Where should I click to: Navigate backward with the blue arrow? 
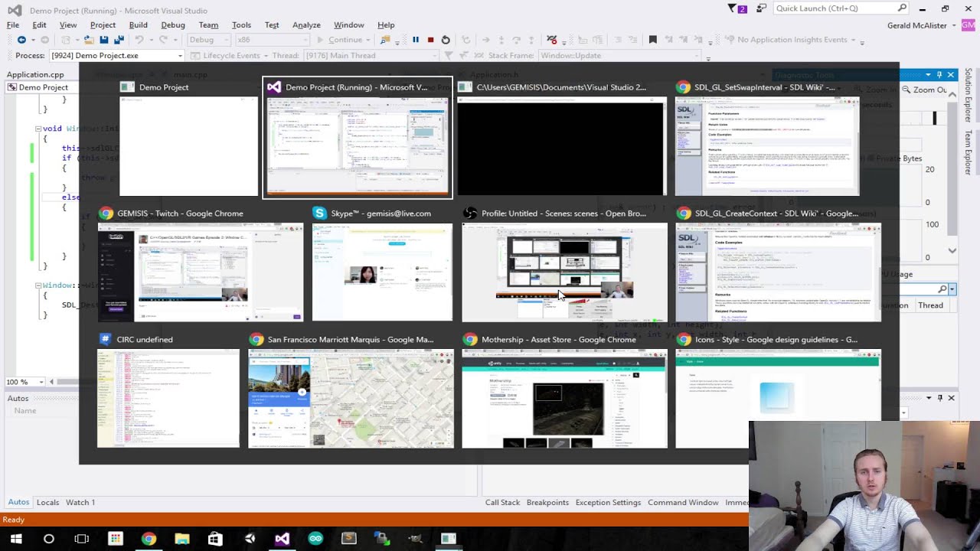click(x=21, y=40)
